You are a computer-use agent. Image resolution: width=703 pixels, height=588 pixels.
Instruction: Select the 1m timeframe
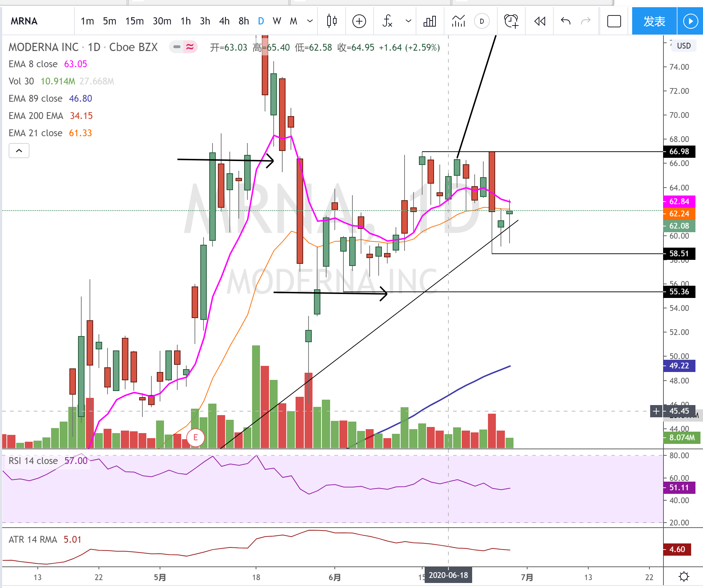[87, 21]
